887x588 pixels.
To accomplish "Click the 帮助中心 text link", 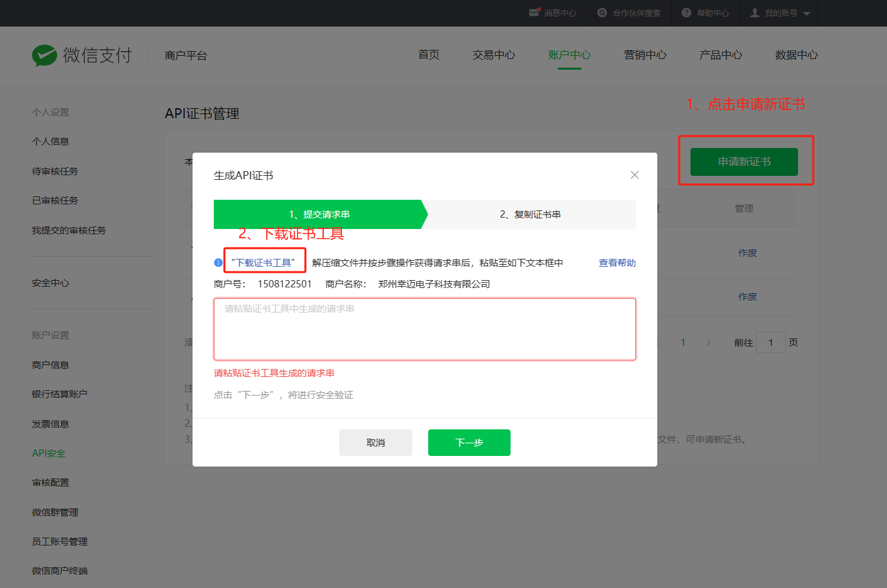I will click(713, 13).
